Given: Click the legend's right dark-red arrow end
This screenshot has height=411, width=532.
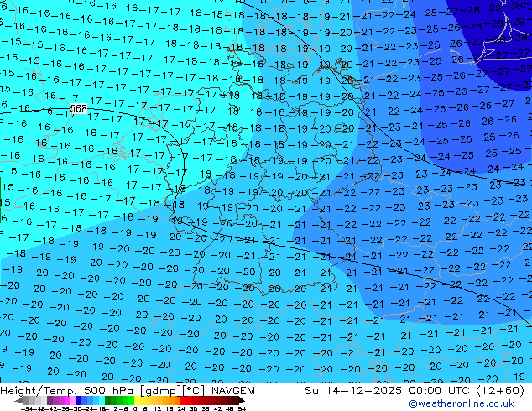Looking at the screenshot, I should (241, 400).
